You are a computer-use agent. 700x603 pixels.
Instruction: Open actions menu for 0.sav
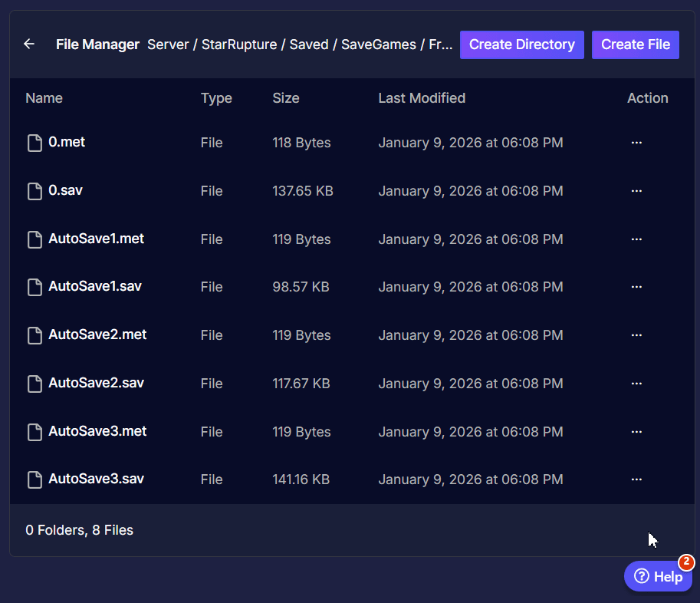point(636,191)
